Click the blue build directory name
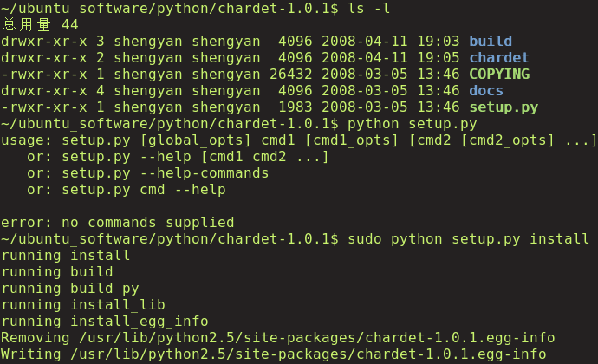598x364 pixels. [x=490, y=41]
